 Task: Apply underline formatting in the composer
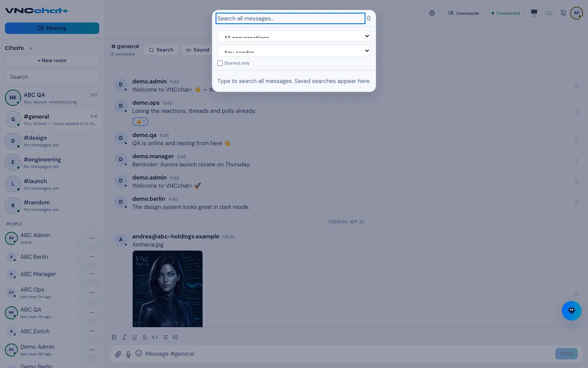[134, 337]
